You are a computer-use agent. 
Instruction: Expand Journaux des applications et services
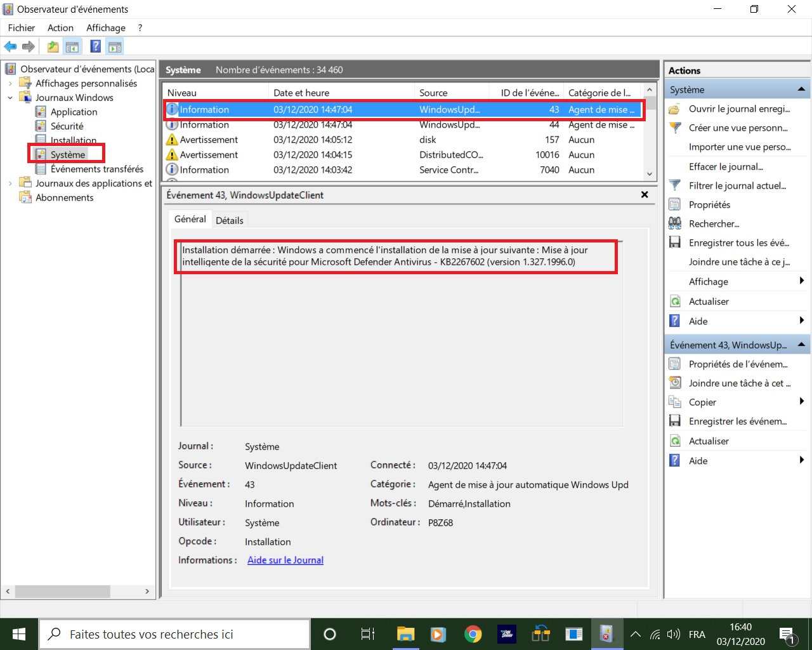tap(10, 183)
